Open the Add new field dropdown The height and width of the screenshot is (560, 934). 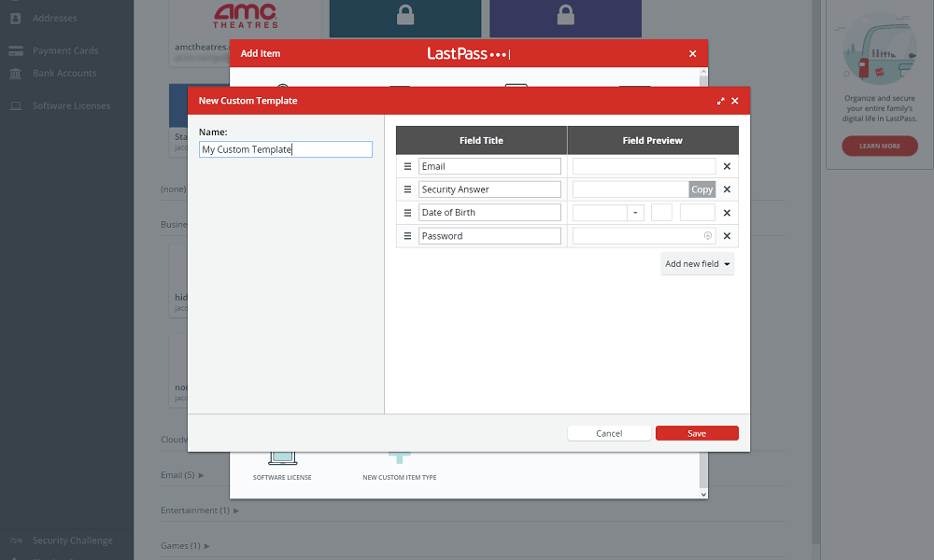(x=697, y=263)
